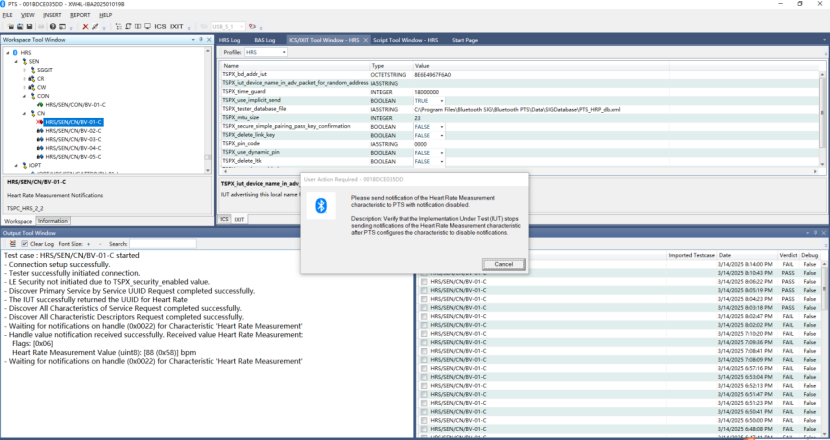Open TSPX_use_dynamic_pin FALSE dropdown
The height and width of the screenshot is (440, 830).
442,153
